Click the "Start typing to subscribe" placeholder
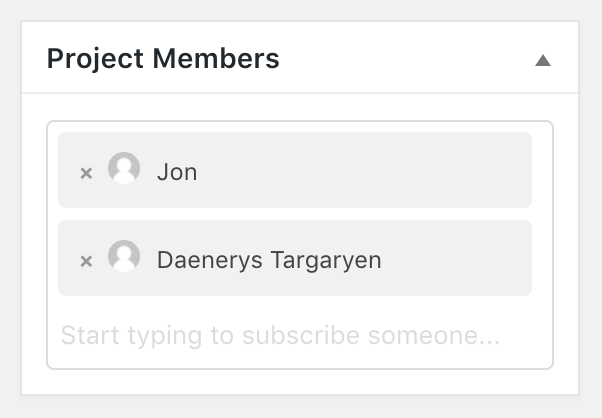602x418 pixels. [280, 335]
